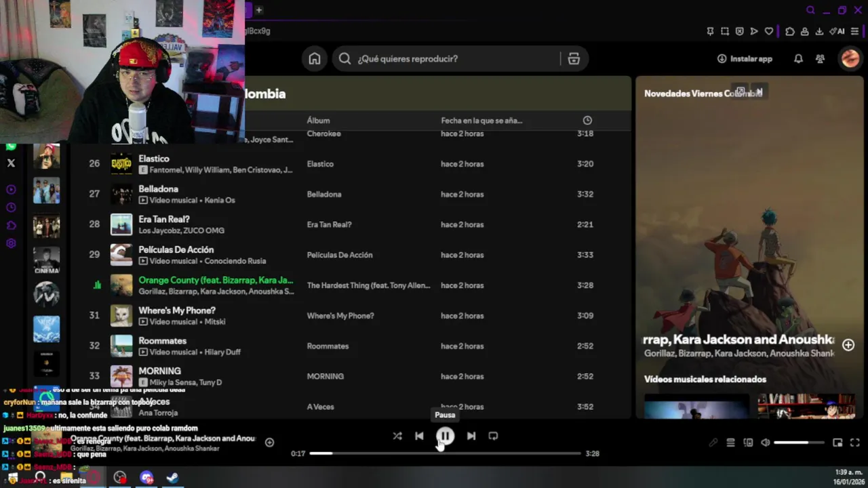This screenshot has height=488, width=868.
Task: Open the miniplayer
Action: [837, 443]
